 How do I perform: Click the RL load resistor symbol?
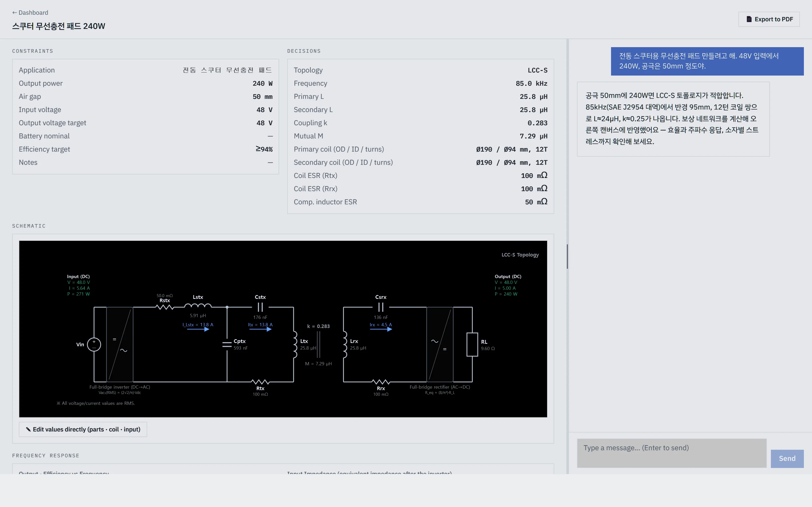[472, 344]
